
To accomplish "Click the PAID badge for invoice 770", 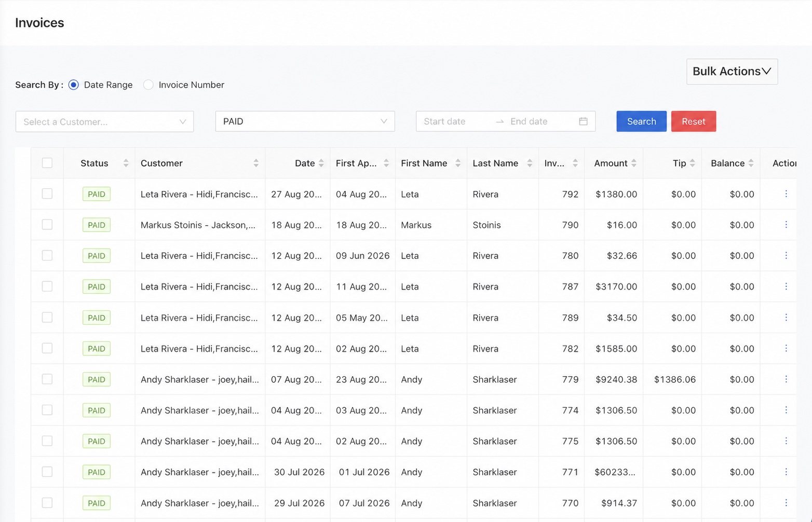I will [97, 503].
